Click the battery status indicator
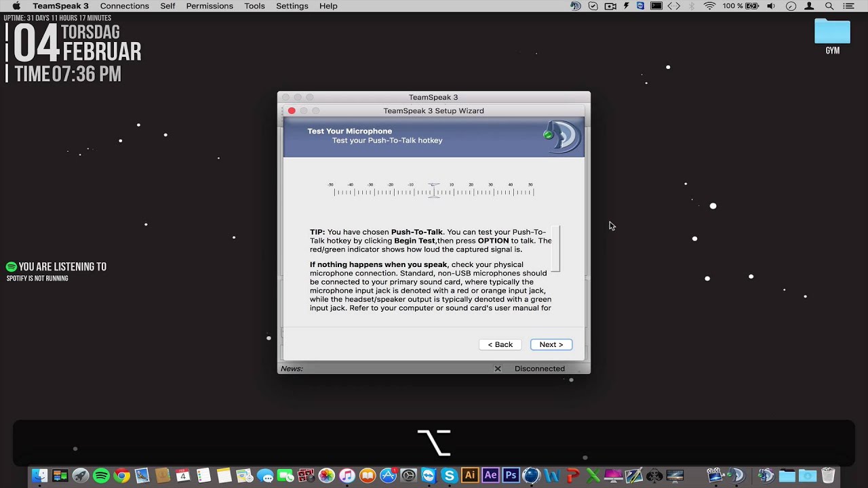The height and width of the screenshot is (488, 868). [x=741, y=6]
